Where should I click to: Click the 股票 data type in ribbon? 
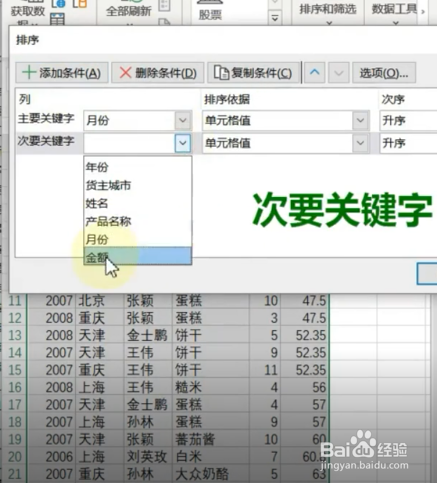tap(210, 10)
